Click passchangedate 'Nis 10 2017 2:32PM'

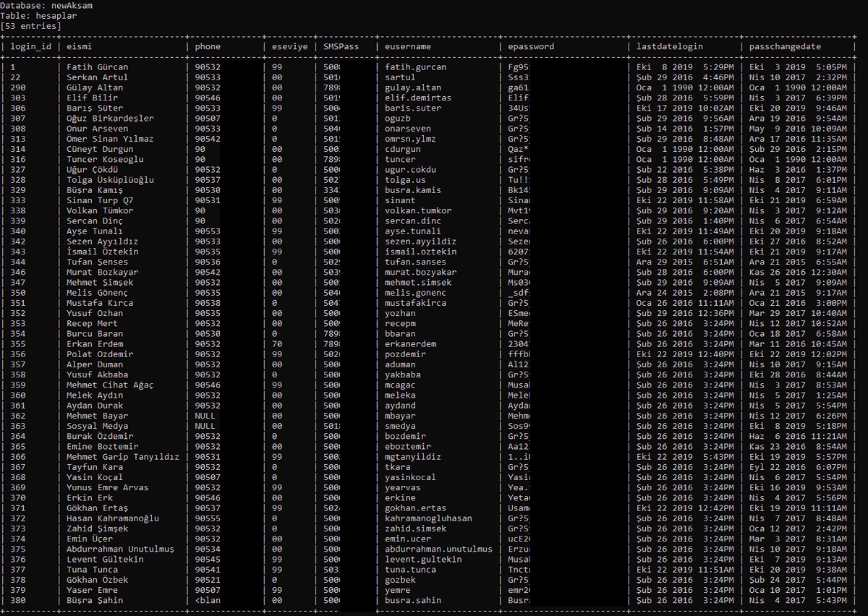pos(799,77)
